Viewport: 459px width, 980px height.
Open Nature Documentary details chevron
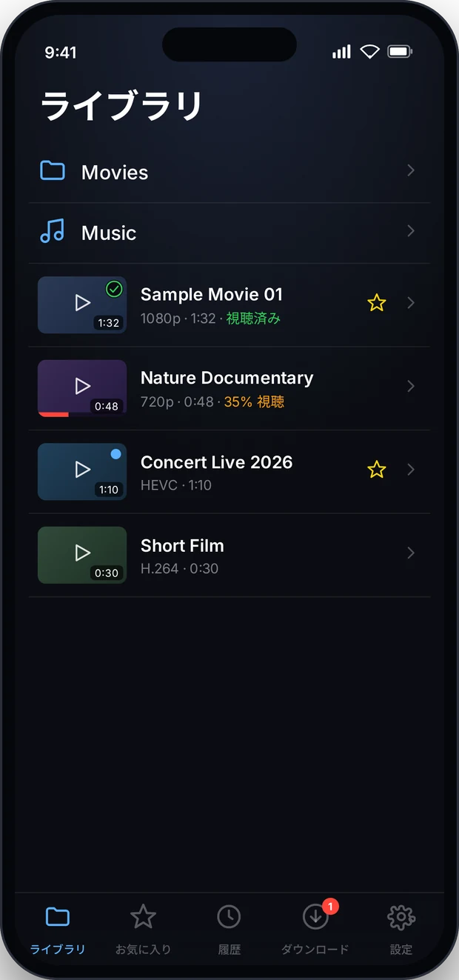[411, 386]
